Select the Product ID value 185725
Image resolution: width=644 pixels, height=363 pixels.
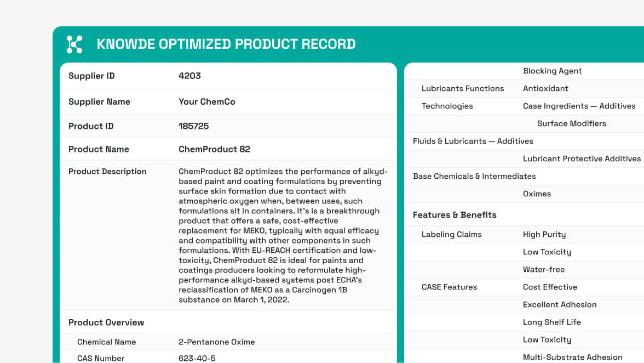tap(193, 126)
